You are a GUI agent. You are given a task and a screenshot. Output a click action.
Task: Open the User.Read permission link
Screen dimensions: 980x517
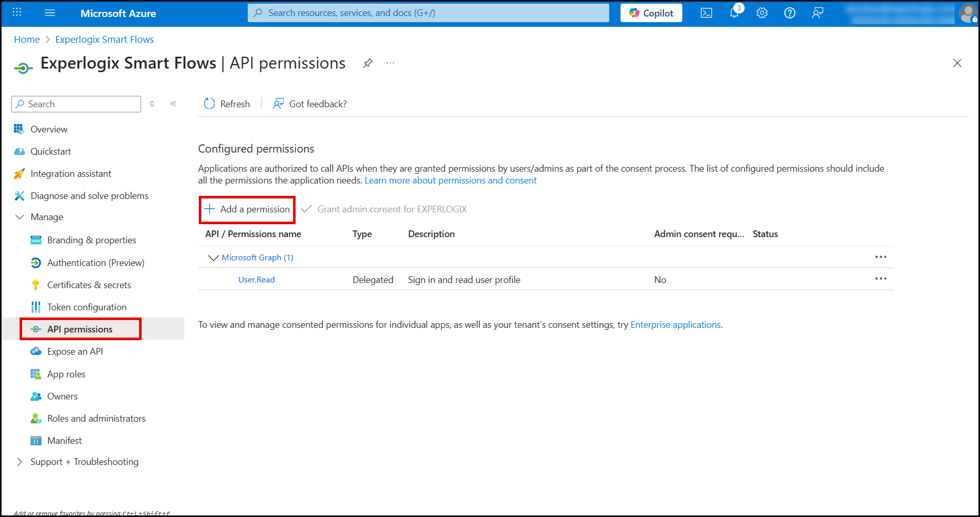(x=256, y=279)
